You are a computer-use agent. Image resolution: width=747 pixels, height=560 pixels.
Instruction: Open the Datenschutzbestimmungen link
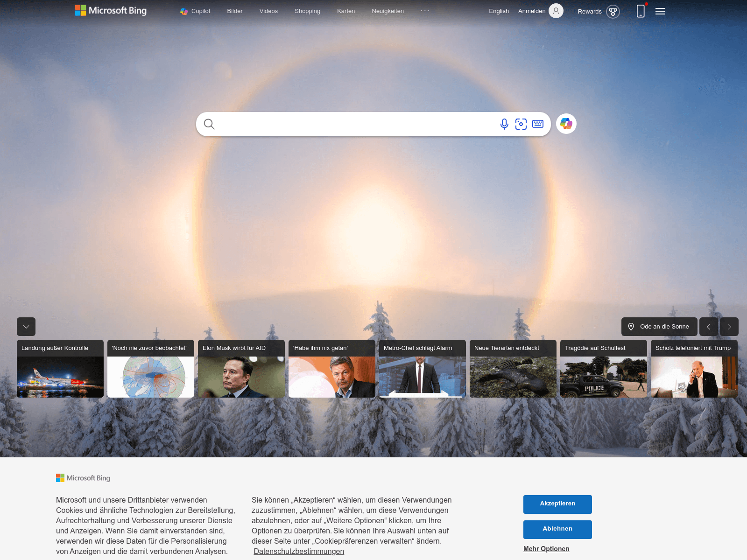pyautogui.click(x=299, y=552)
